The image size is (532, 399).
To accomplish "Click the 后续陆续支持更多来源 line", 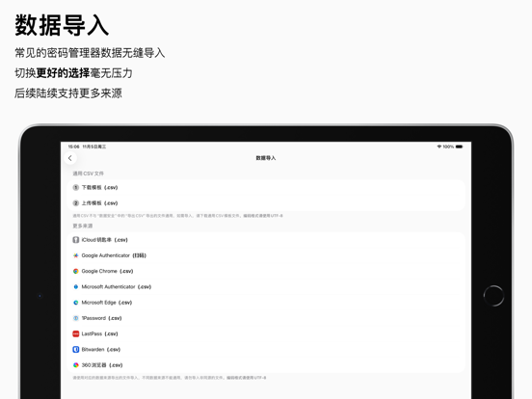I will (x=68, y=93).
